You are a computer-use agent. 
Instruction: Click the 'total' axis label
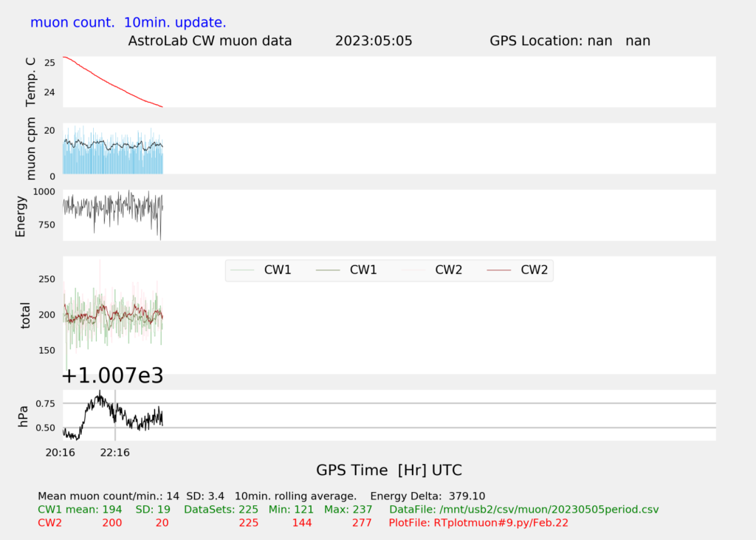click(25, 315)
